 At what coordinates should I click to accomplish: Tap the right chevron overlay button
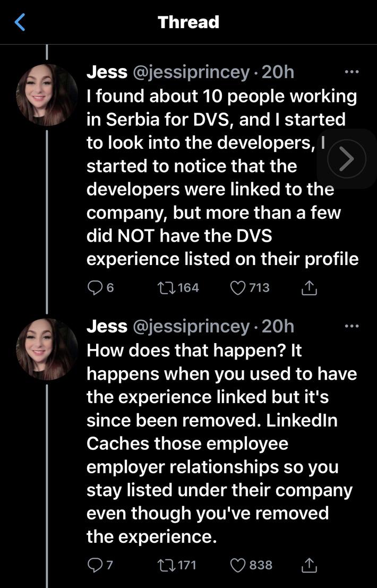tap(347, 159)
